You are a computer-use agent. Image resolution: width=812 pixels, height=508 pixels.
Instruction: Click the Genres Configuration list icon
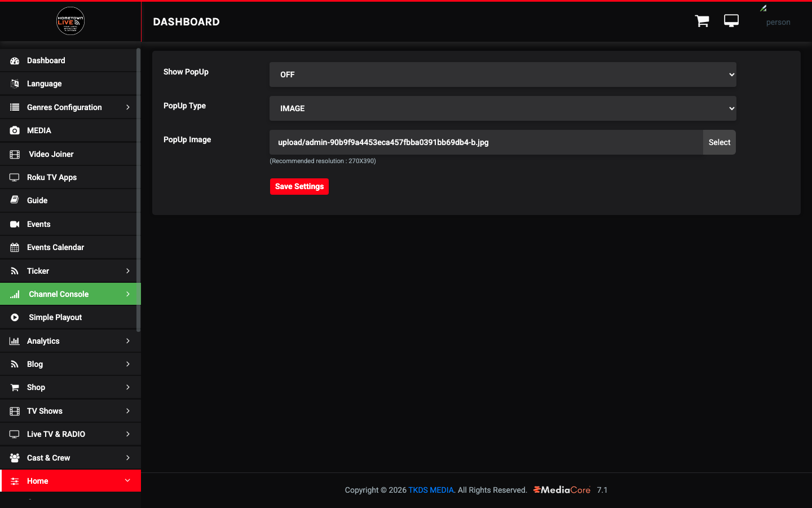15,107
